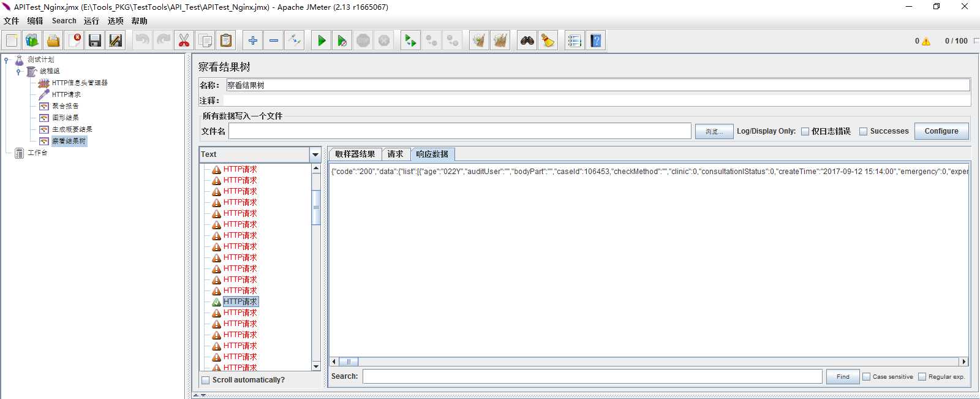Image resolution: width=980 pixels, height=399 pixels.
Task: Select the HTTP请求 sampler in test plan tree
Action: 66,94
